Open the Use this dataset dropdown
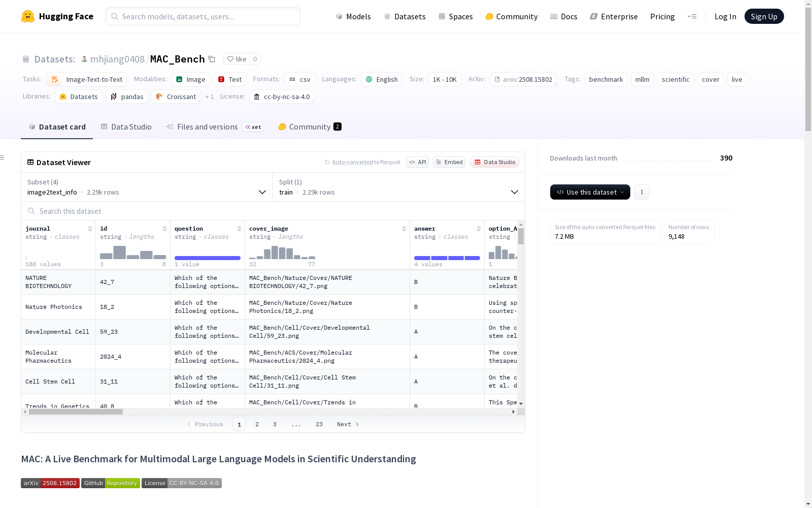Viewport: 812px width, 508px height. pos(590,192)
